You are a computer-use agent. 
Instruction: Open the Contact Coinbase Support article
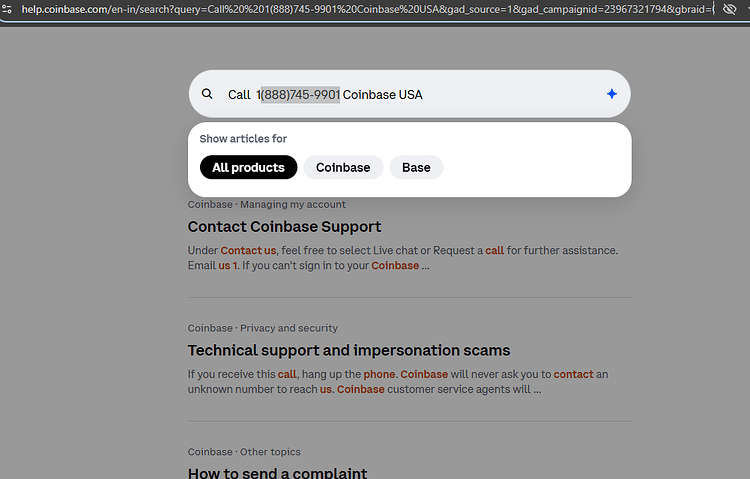click(x=284, y=226)
